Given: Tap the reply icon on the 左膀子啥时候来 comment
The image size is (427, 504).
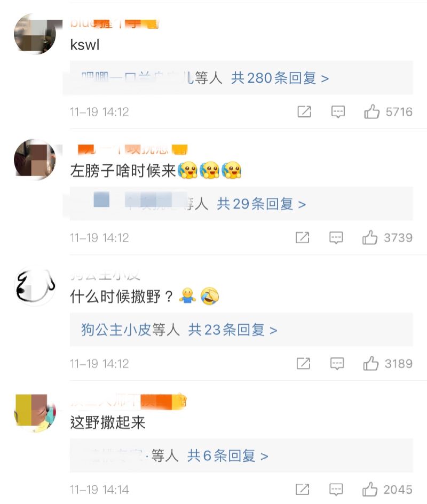Looking at the screenshot, I should coord(336,238).
